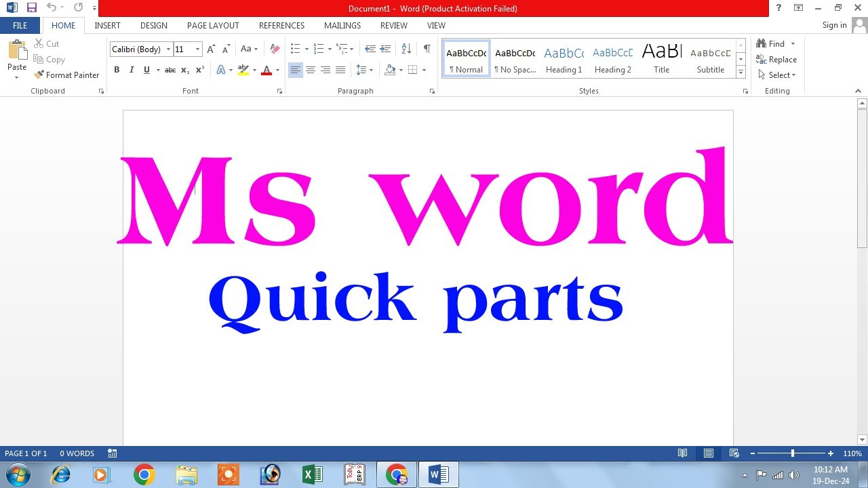Click the vertical scrollbar thumb
The width and height of the screenshot is (868, 488).
coord(862,180)
